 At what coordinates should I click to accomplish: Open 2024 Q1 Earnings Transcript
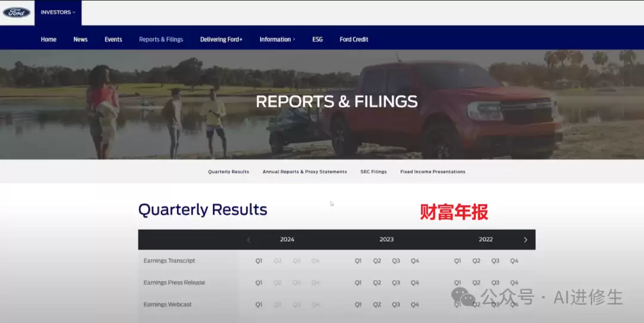pos(259,261)
